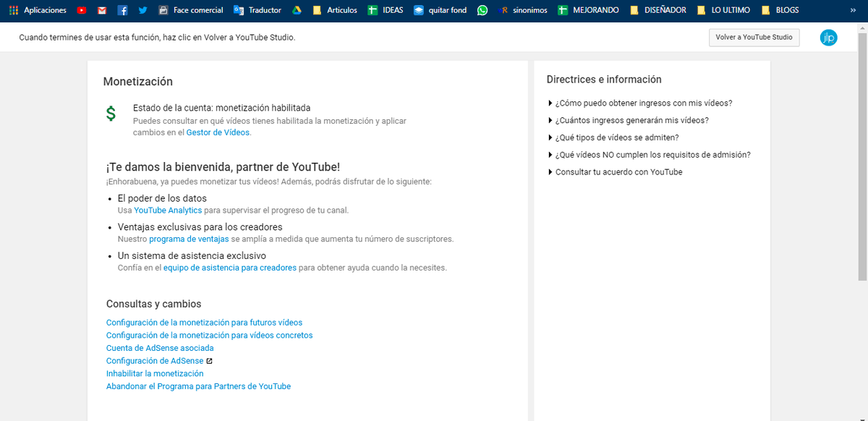This screenshot has height=421, width=868.
Task: Open the Traductor bookmark
Action: pyautogui.click(x=258, y=10)
